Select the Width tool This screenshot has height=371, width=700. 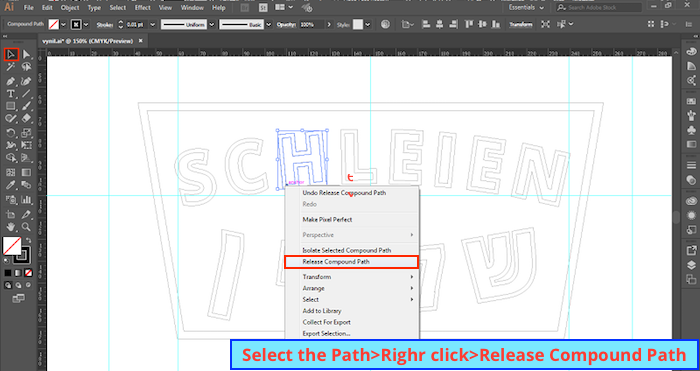click(x=11, y=145)
